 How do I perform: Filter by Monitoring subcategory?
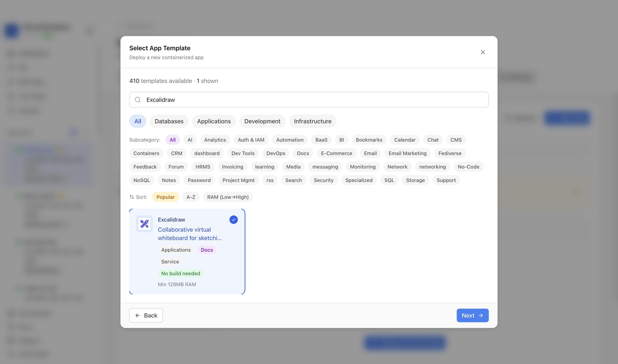point(363,167)
